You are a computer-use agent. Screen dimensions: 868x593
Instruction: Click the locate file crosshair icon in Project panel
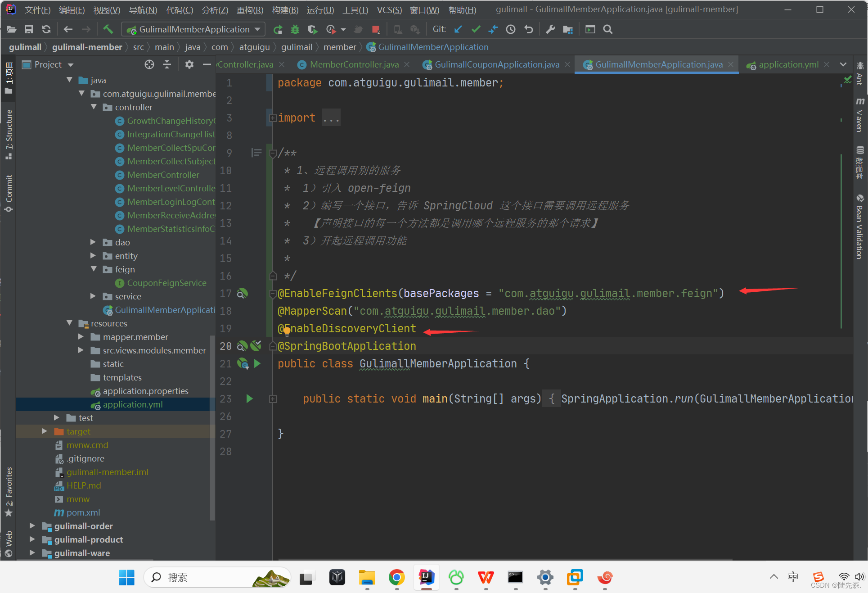[149, 64]
